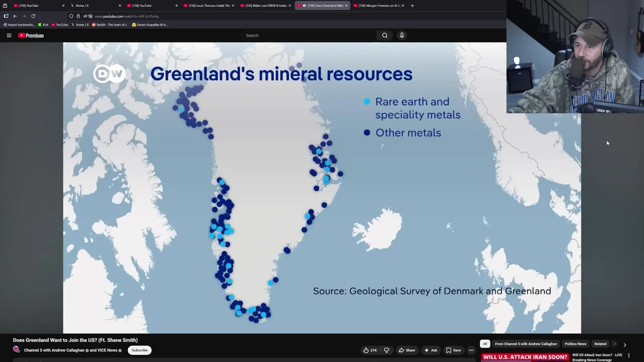Open the YouTube hamburger guide menu

click(x=9, y=35)
